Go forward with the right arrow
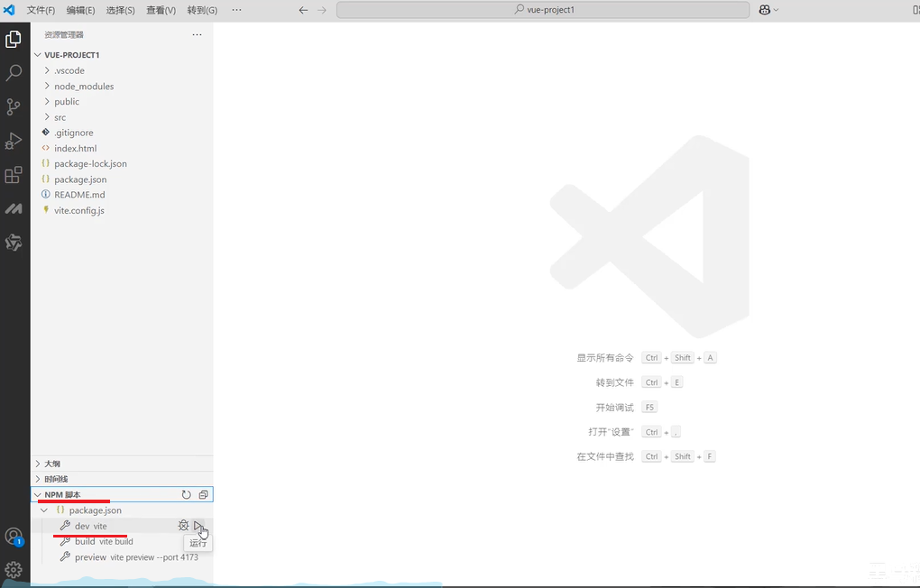The width and height of the screenshot is (920, 588). (x=321, y=10)
